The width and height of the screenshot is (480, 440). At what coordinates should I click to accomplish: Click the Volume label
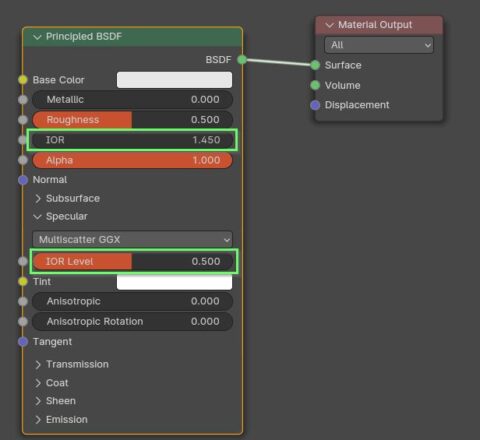pos(342,85)
